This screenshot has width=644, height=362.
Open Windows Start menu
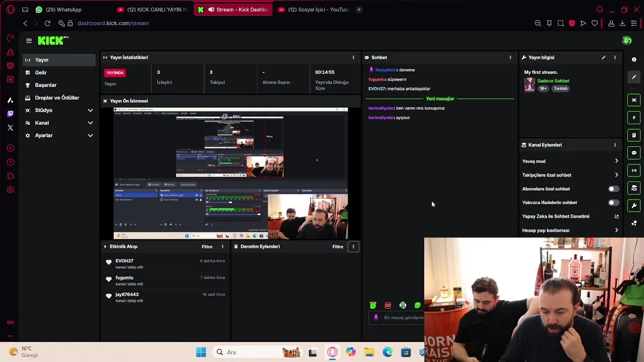click(201, 352)
